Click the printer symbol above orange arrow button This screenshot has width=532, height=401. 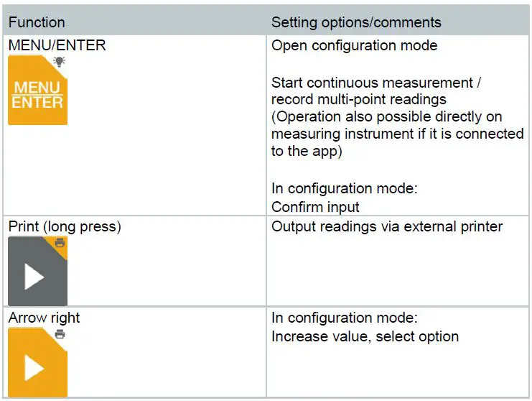[60, 334]
